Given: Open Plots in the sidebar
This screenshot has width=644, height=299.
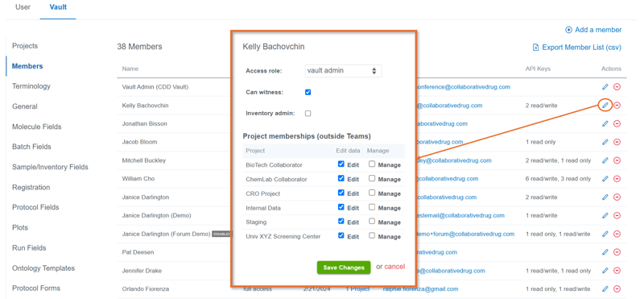Looking at the screenshot, I should [20, 227].
